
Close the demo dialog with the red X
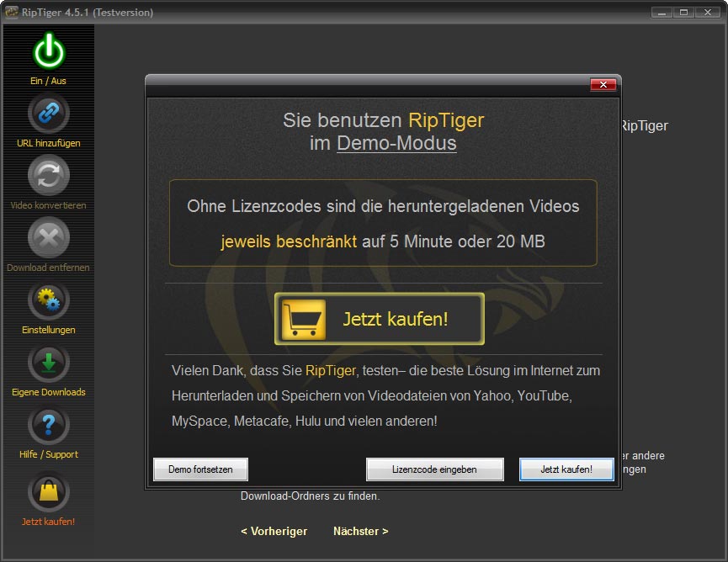[x=603, y=84]
